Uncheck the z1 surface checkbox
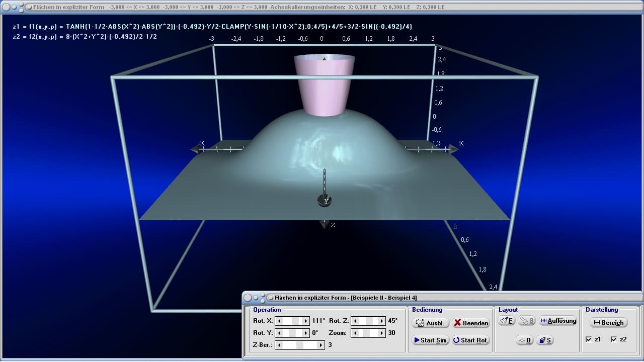This screenshot has height=362, width=644. tap(589, 339)
